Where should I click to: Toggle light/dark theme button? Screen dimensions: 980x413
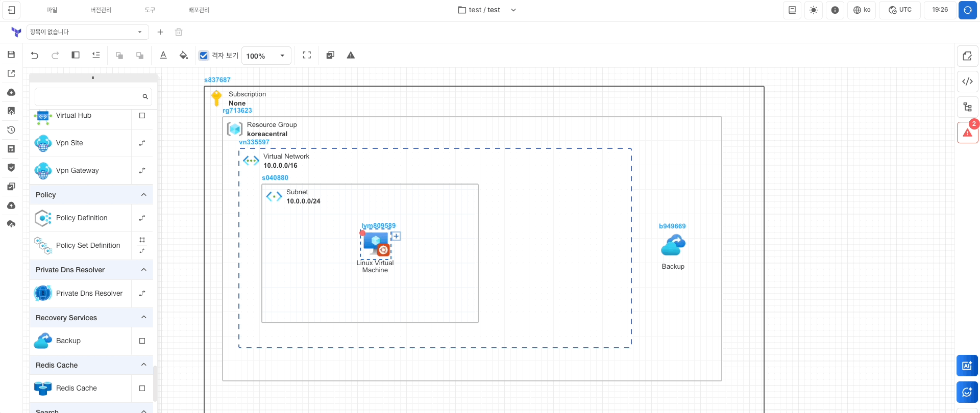coord(814,10)
